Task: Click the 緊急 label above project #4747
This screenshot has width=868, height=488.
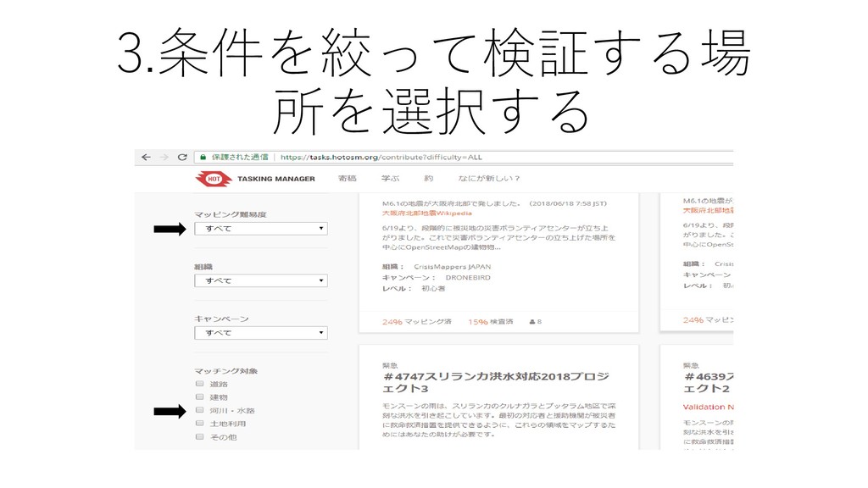Action: tap(390, 365)
